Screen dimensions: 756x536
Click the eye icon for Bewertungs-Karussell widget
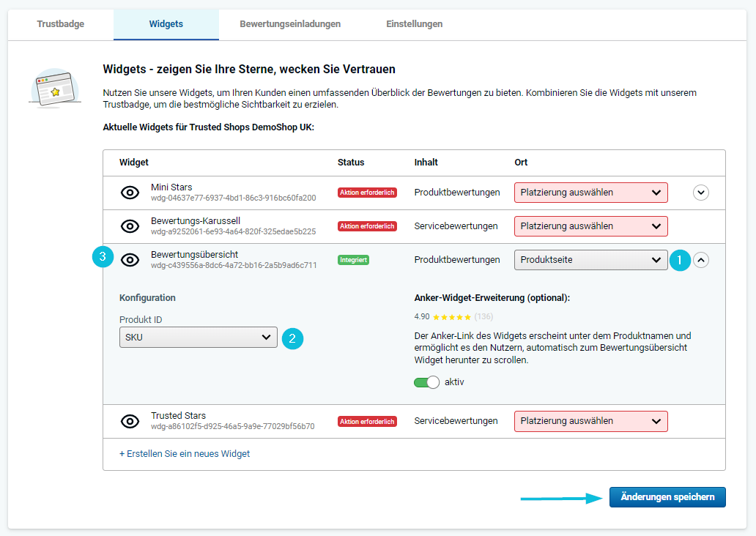coord(130,226)
